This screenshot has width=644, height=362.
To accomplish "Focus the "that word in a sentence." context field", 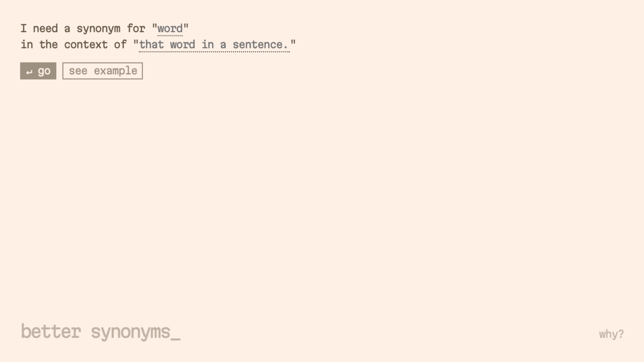I will [214, 45].
